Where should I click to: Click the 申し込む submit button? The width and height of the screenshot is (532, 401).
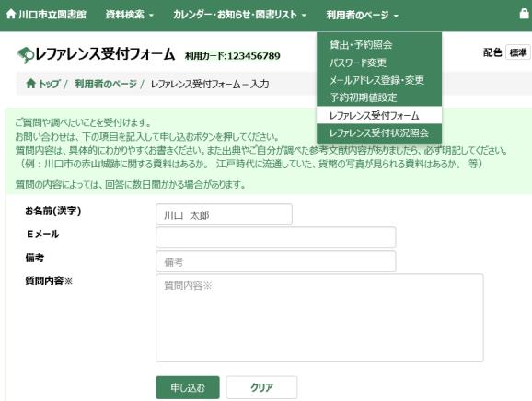point(188,387)
